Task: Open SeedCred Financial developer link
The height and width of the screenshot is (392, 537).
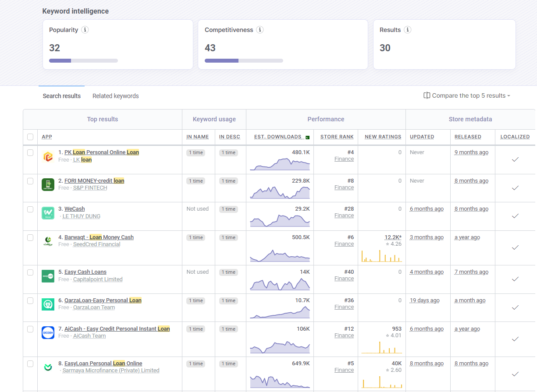Action: click(96, 244)
